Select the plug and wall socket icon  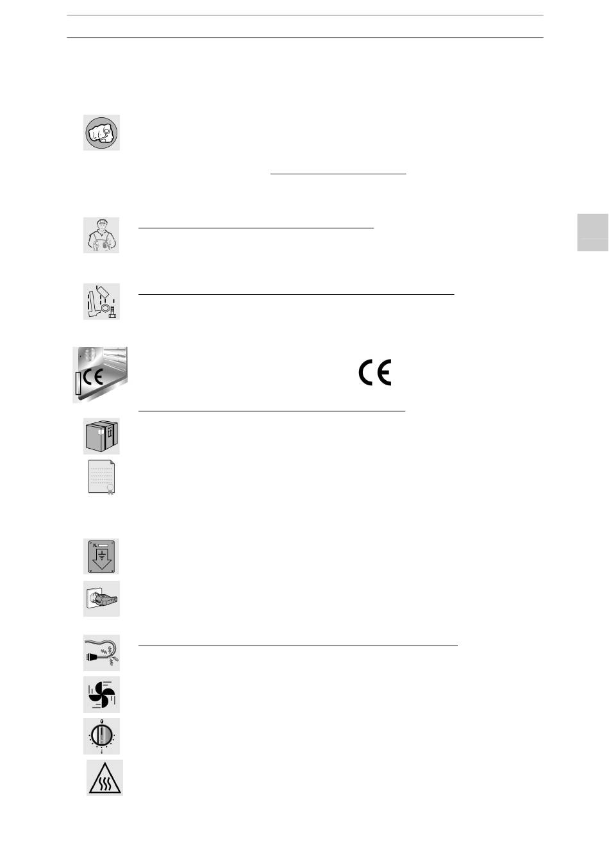[101, 599]
